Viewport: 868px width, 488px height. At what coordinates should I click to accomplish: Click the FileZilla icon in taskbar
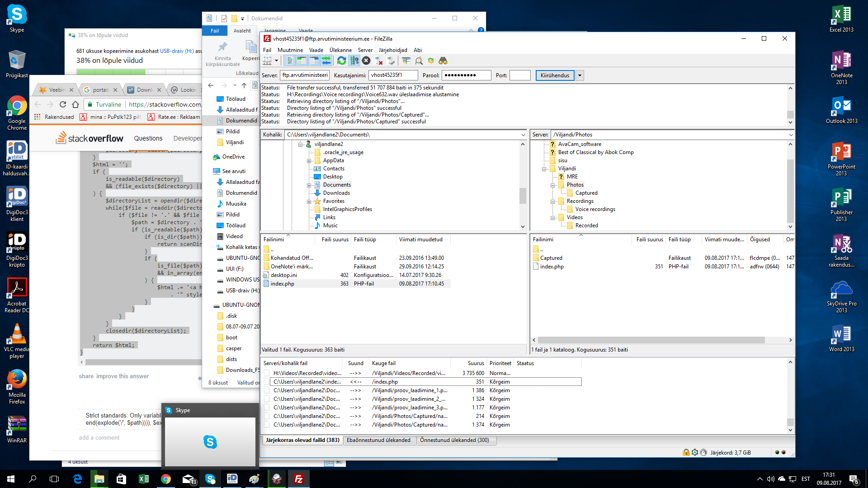299,479
